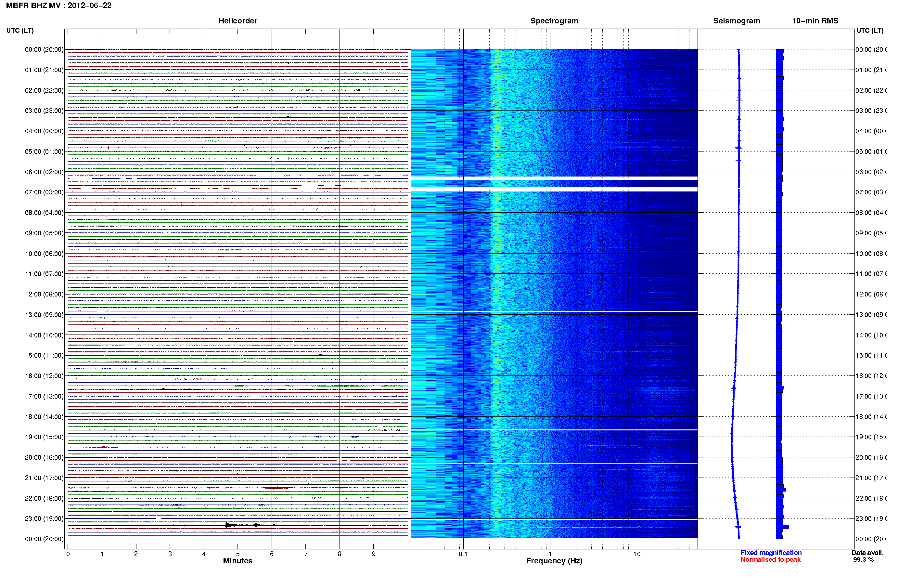Click the 04:00 (00:00) time label

click(44, 131)
